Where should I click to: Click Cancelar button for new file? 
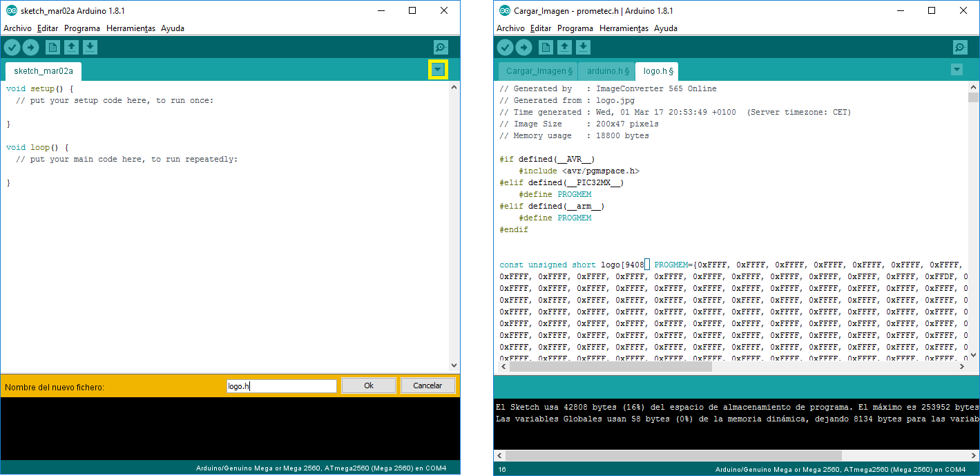coord(427,385)
